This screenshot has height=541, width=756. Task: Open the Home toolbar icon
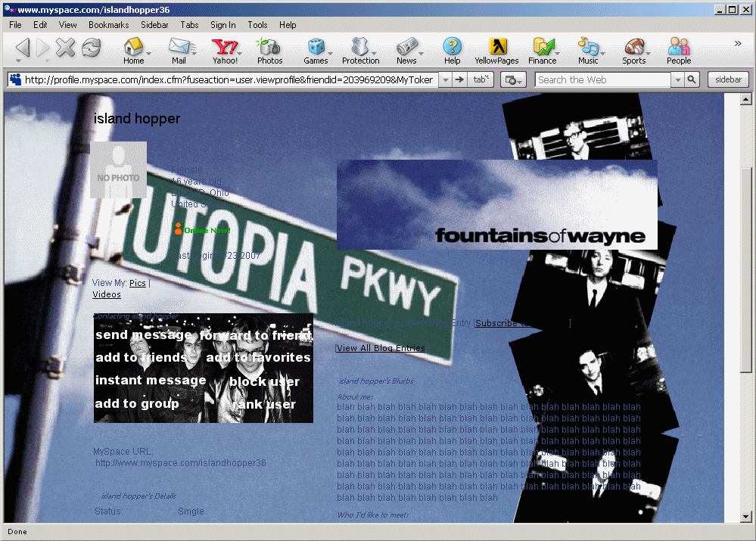(133, 51)
